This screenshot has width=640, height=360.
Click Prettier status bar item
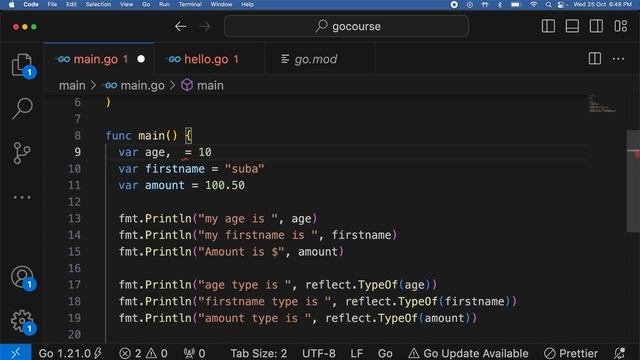(x=571, y=353)
